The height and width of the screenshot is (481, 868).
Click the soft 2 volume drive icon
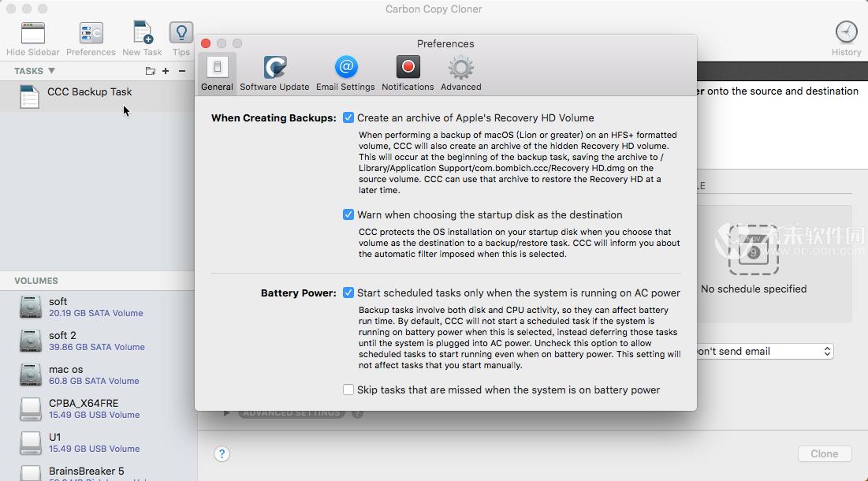click(x=31, y=341)
